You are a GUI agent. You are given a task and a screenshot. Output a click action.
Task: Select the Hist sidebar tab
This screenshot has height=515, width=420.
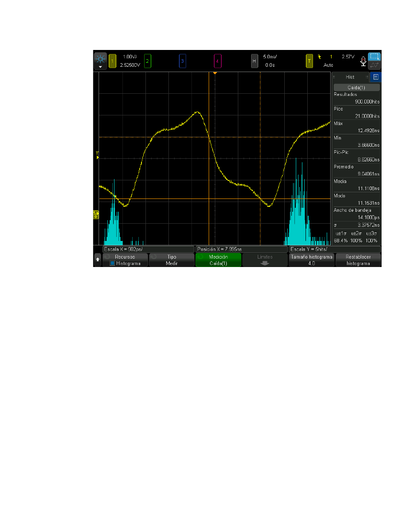[350, 77]
